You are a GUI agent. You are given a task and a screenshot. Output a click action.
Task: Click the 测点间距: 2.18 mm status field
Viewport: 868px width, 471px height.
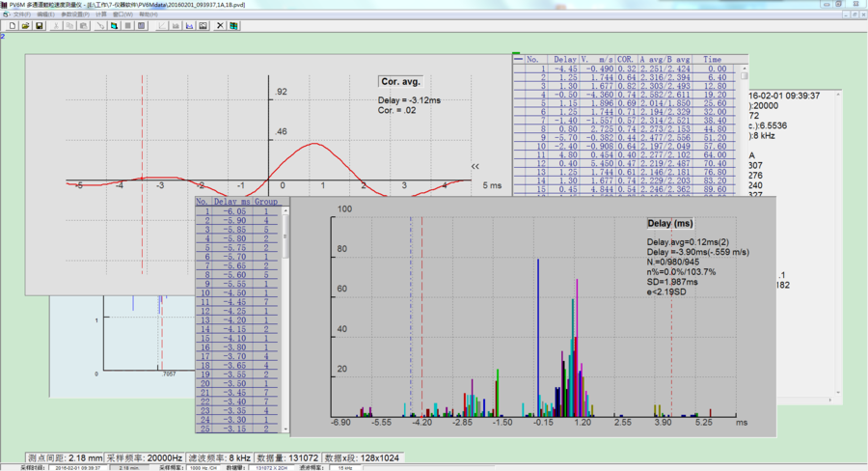click(66, 457)
